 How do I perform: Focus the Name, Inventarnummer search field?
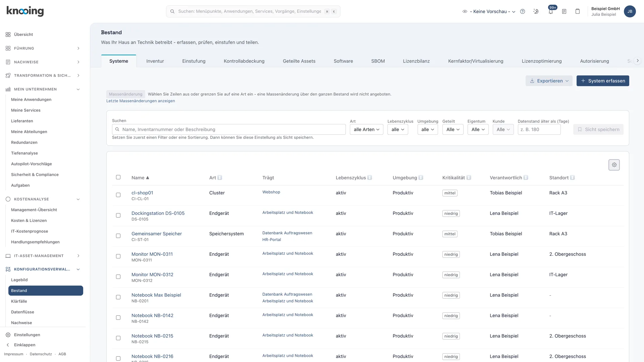click(x=229, y=129)
